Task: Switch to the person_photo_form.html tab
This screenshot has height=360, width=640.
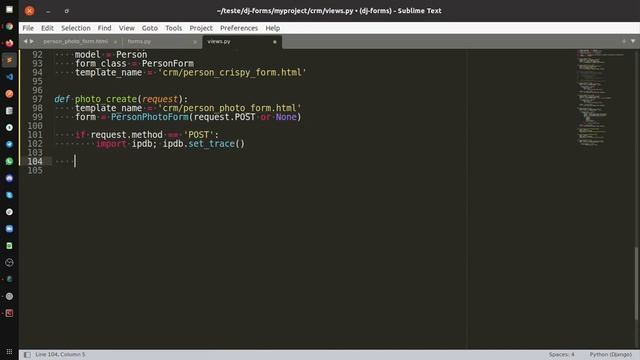Action: (x=76, y=42)
